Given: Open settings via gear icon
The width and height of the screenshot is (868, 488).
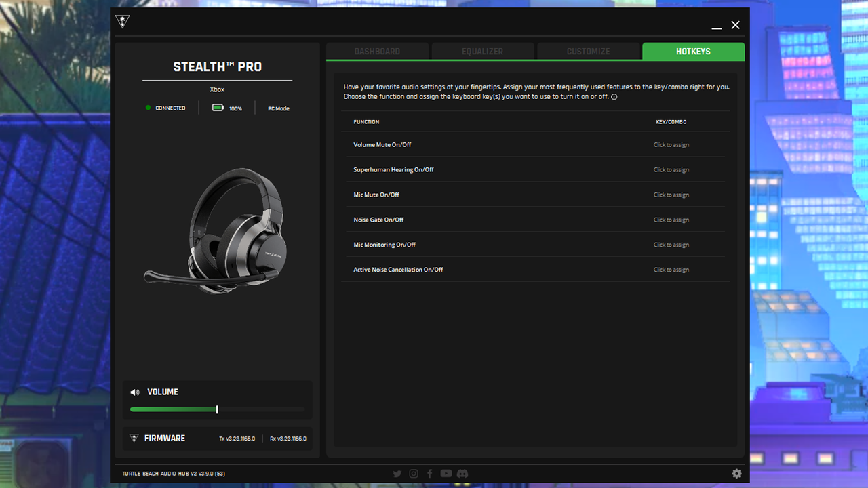Looking at the screenshot, I should click(x=736, y=474).
